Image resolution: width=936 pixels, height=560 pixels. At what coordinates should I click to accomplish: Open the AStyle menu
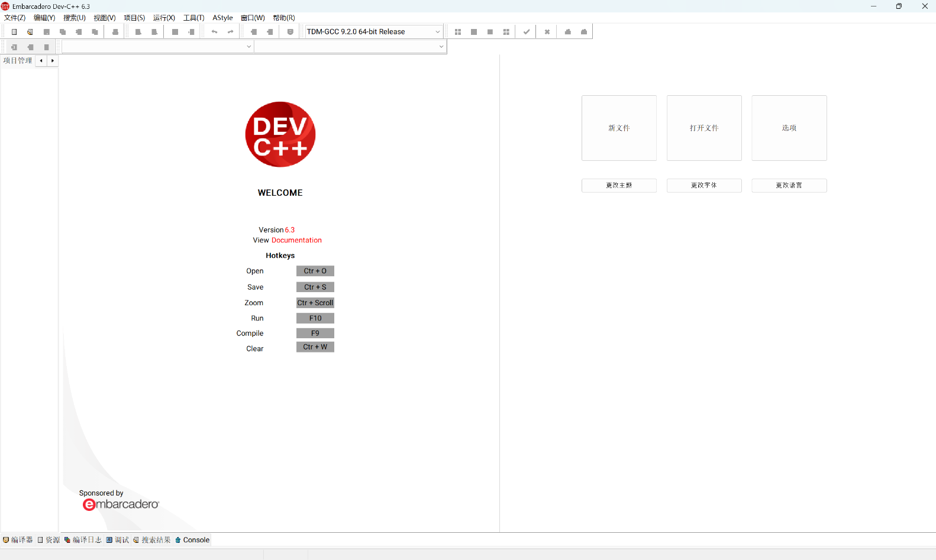point(222,18)
